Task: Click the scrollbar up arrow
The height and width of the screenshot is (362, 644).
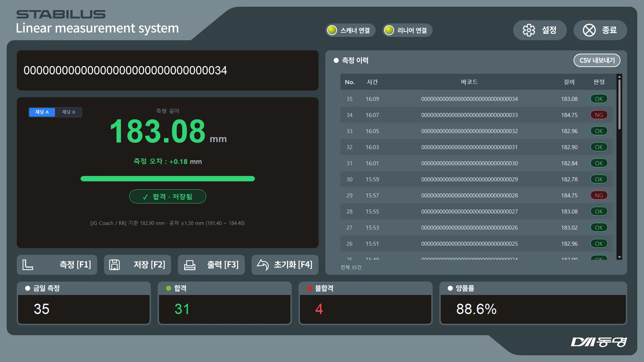Action: coord(620,76)
